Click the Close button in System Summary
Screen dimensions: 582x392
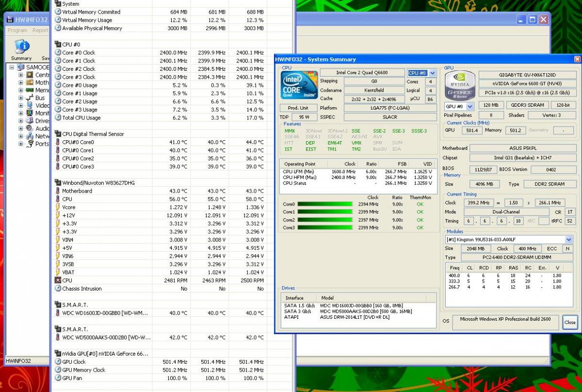[570, 322]
